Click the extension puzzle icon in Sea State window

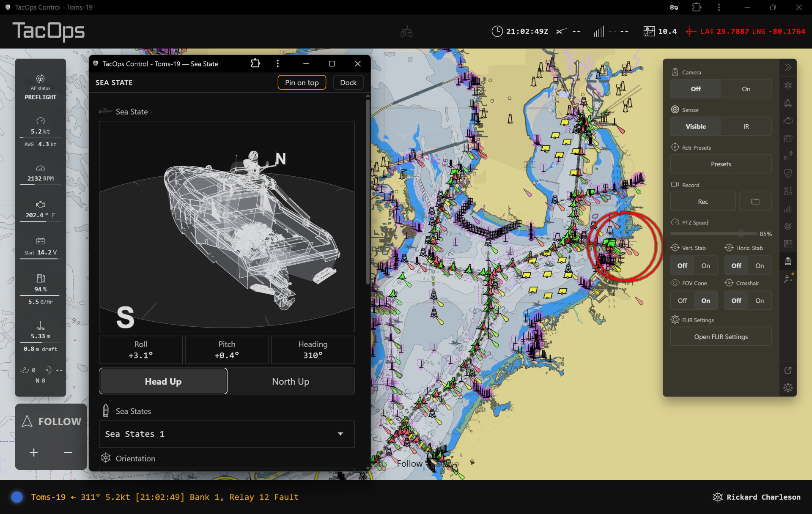click(x=255, y=63)
